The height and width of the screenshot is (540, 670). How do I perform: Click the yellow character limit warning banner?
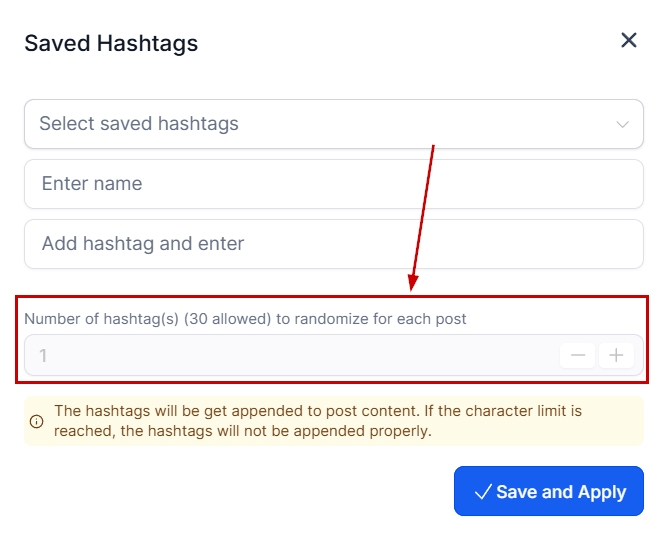coord(333,421)
